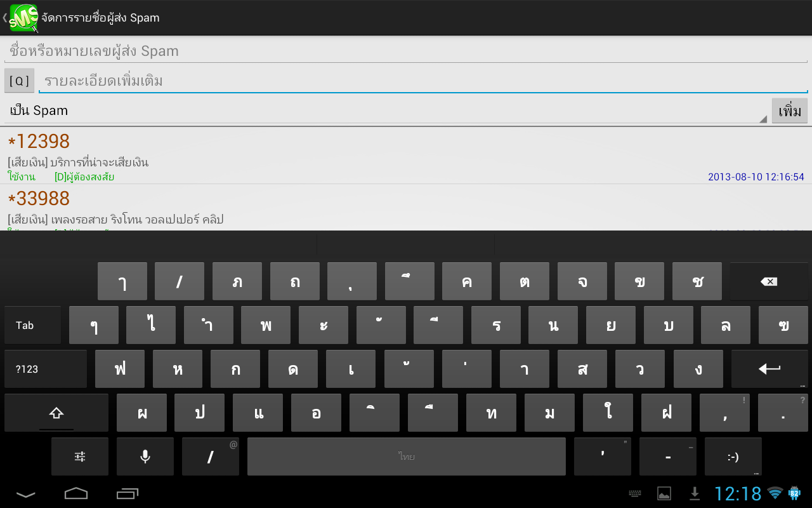Tap the SMS app icon to go back
This screenshot has width=812, height=508.
[23, 18]
